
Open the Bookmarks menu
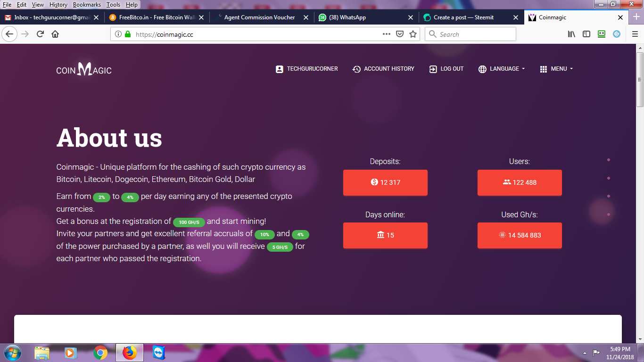coord(87,4)
